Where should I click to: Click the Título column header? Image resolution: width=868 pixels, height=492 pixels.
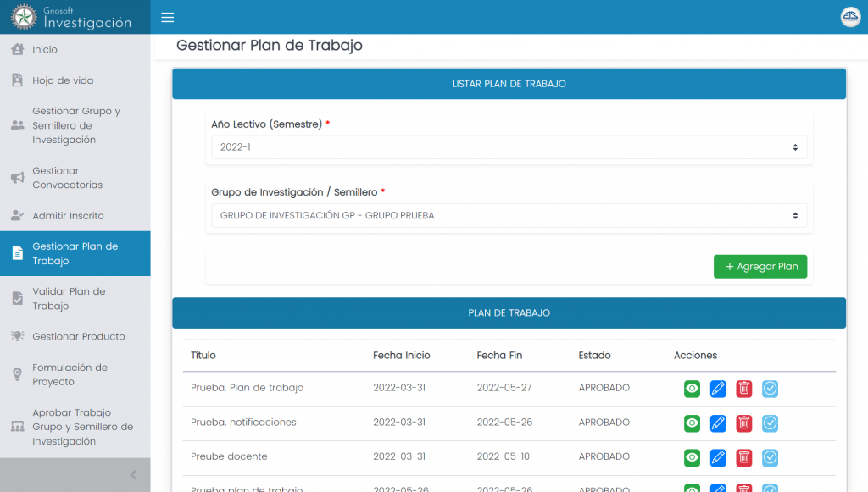click(203, 356)
